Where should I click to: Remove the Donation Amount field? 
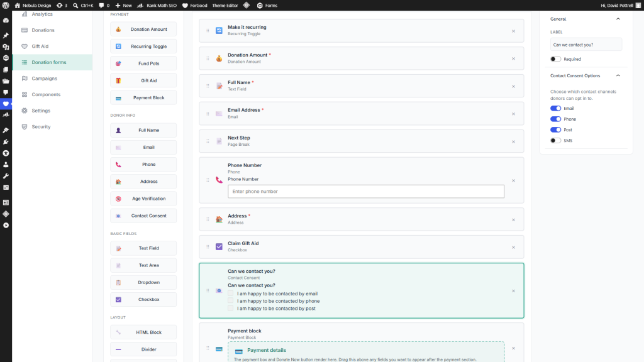tap(513, 58)
